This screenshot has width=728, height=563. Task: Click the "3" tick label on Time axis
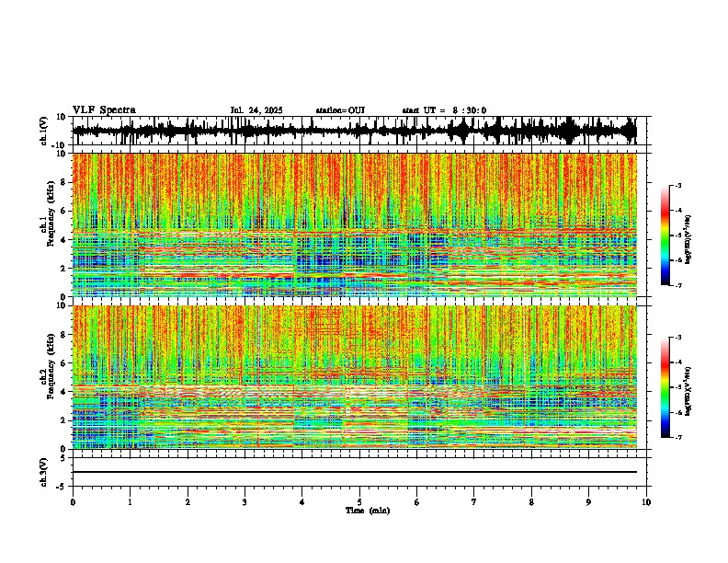click(x=245, y=502)
